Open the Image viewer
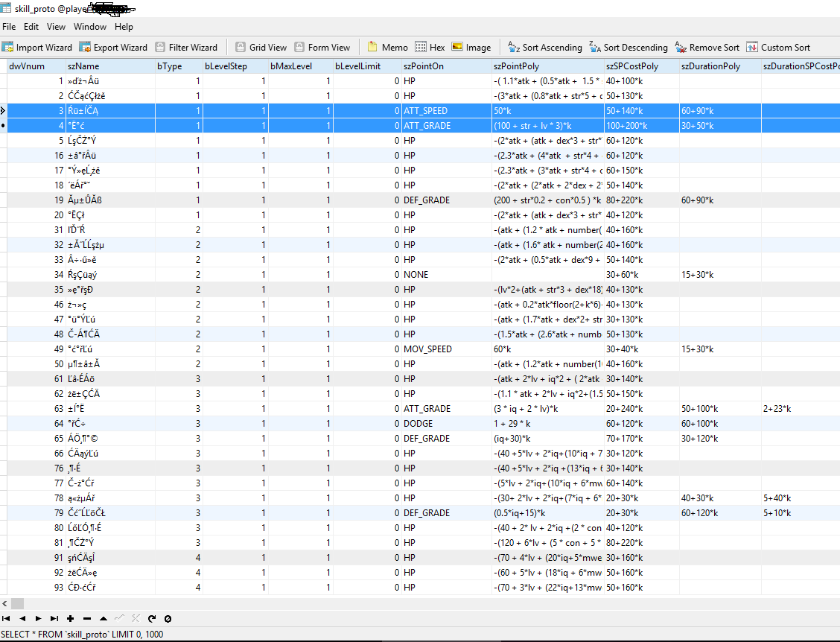840x642 pixels. tap(471, 47)
